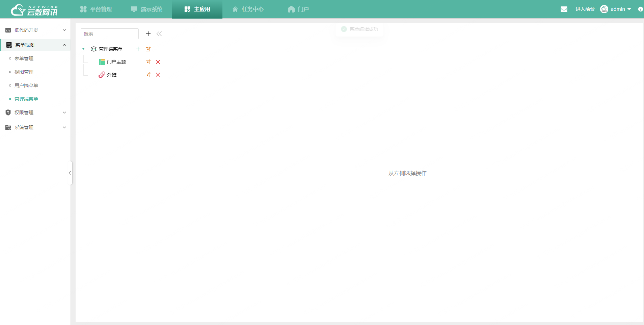The height and width of the screenshot is (325, 644).
Task: Click the admin avatar icon
Action: 604,9
